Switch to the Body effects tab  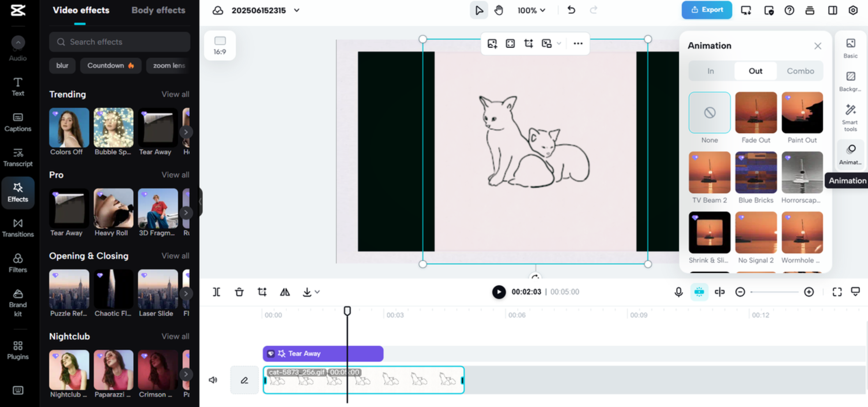158,11
